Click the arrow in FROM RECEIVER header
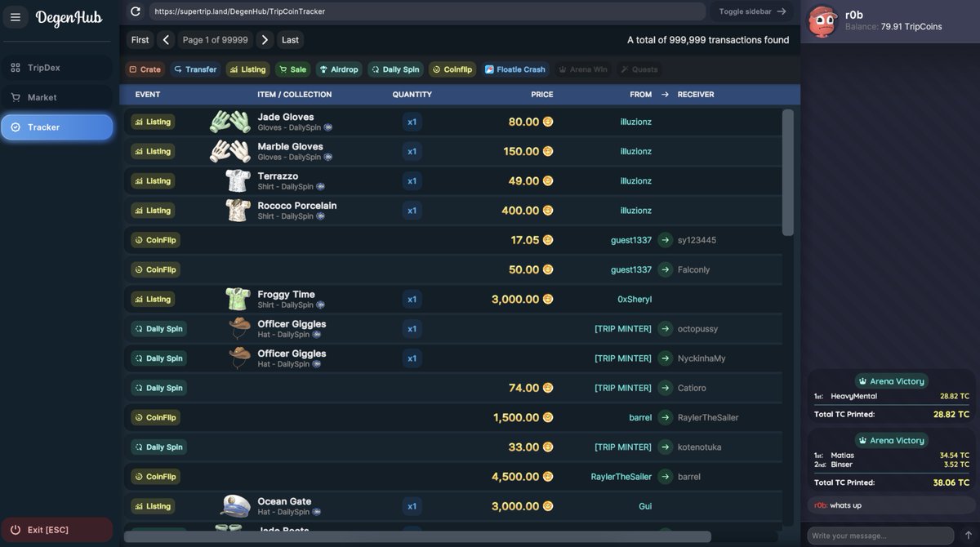 (665, 95)
